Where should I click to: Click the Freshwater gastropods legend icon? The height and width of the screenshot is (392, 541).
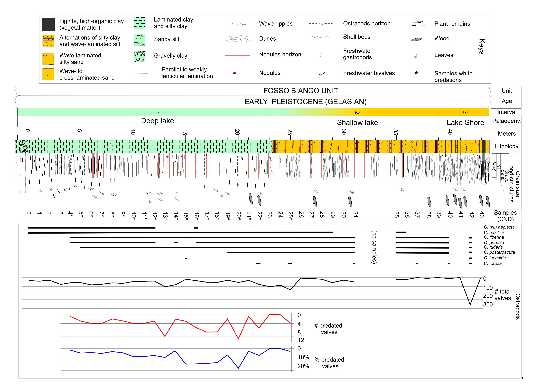322,56
